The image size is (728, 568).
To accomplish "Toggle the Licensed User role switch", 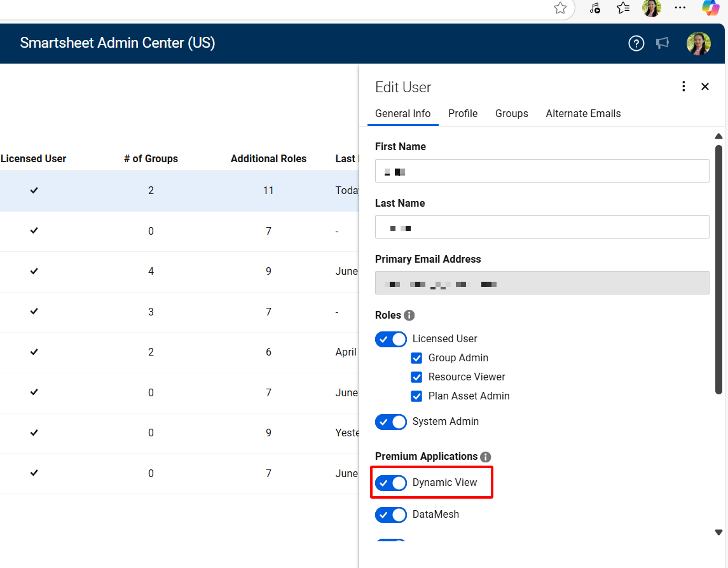I will 391,339.
